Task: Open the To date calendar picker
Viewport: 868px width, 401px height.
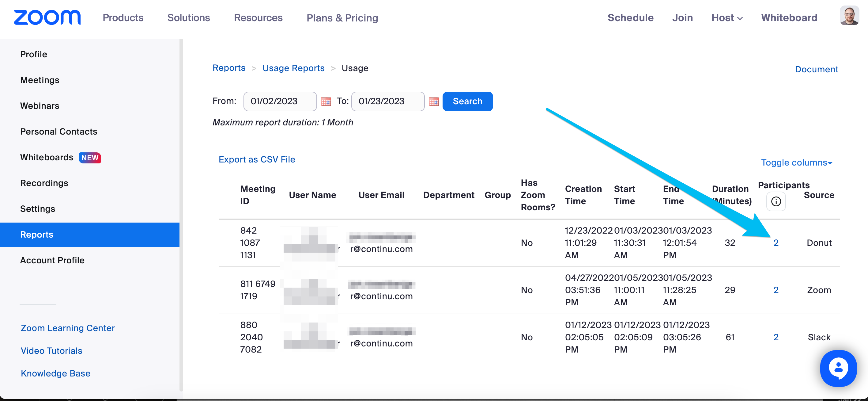Action: [x=434, y=101]
